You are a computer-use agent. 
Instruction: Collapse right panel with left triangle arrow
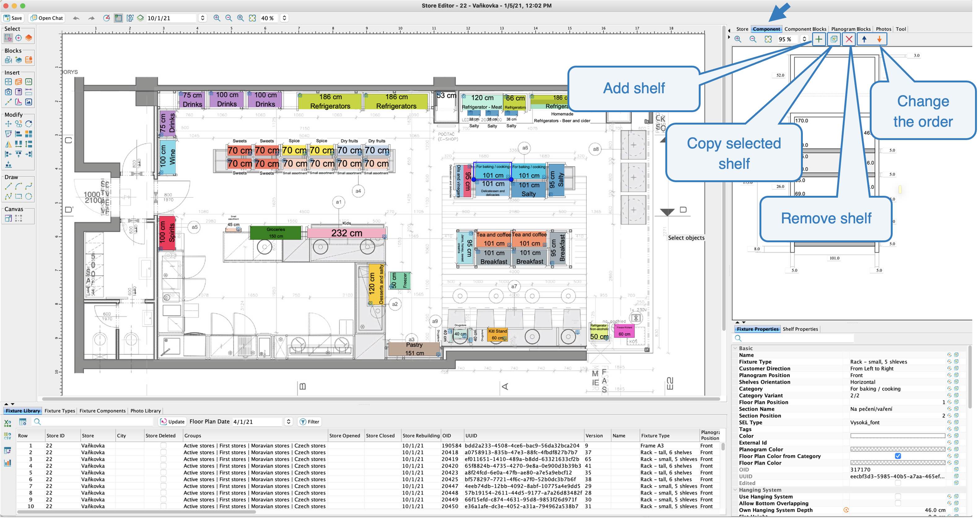[729, 30]
